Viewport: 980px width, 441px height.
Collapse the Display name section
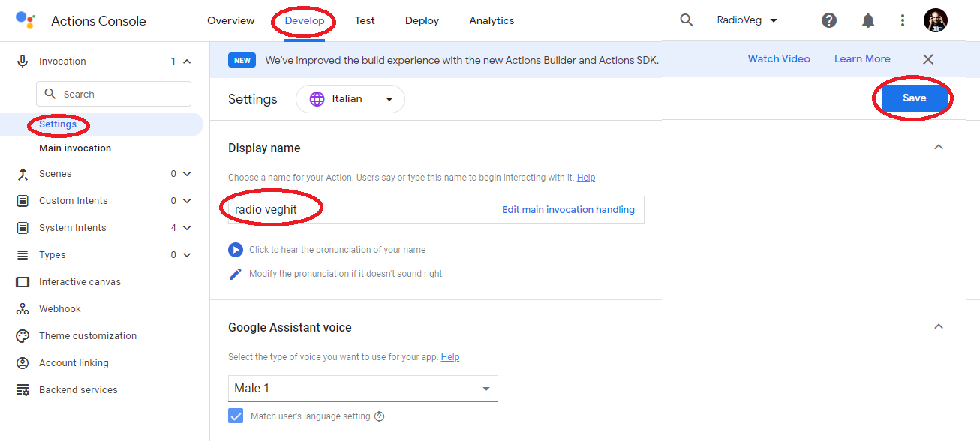(938, 148)
